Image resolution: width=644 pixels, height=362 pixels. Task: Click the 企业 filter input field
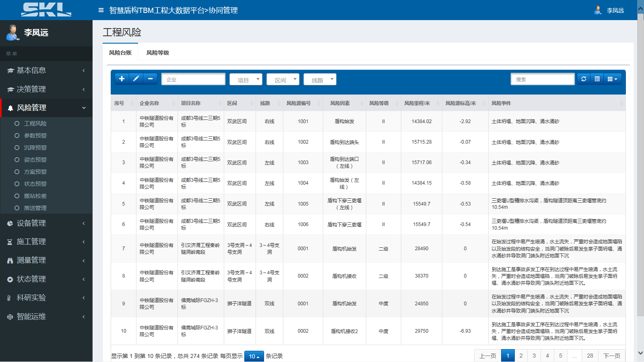point(193,79)
